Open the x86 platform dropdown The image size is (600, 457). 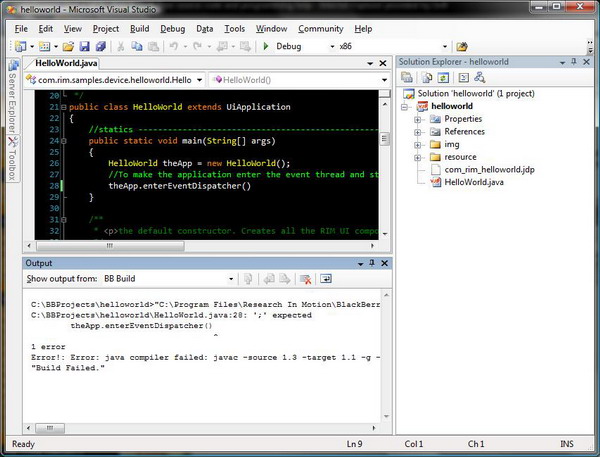445,47
